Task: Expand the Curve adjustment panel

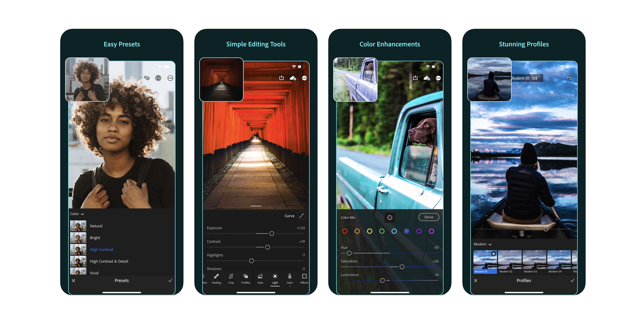Action: tap(301, 215)
